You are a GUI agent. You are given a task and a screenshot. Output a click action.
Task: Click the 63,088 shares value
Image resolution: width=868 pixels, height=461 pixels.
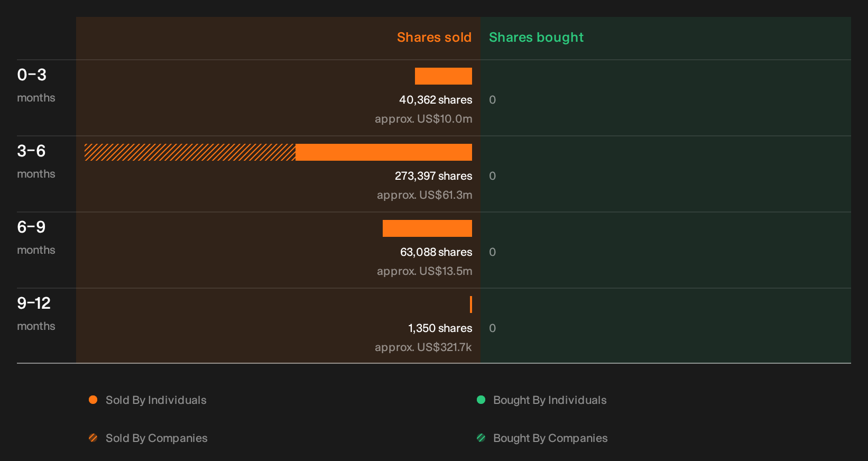(x=436, y=252)
